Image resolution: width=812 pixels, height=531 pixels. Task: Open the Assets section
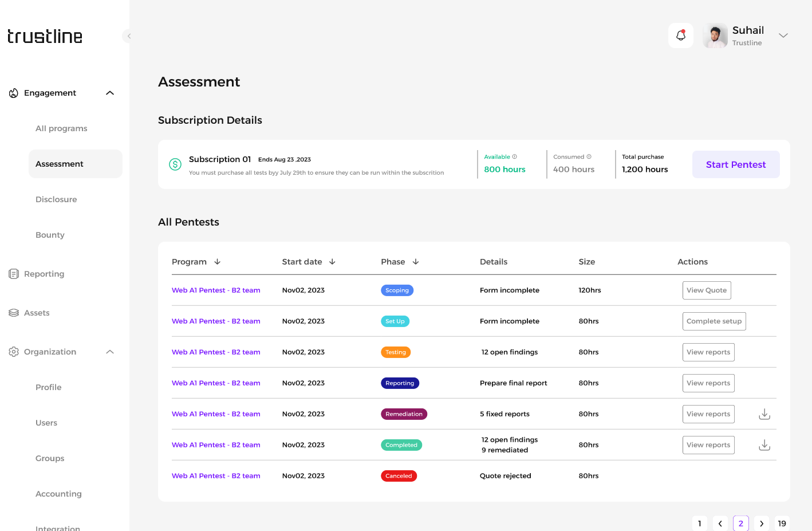click(37, 313)
